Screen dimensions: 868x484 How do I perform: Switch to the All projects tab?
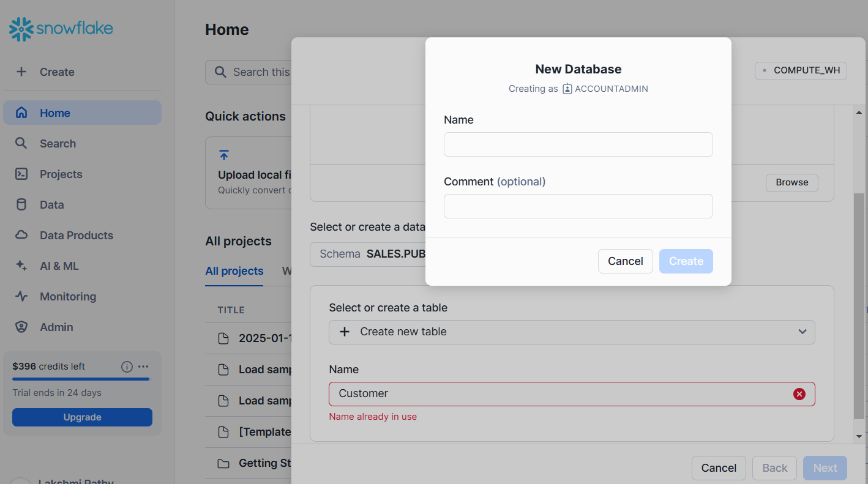[x=234, y=271]
